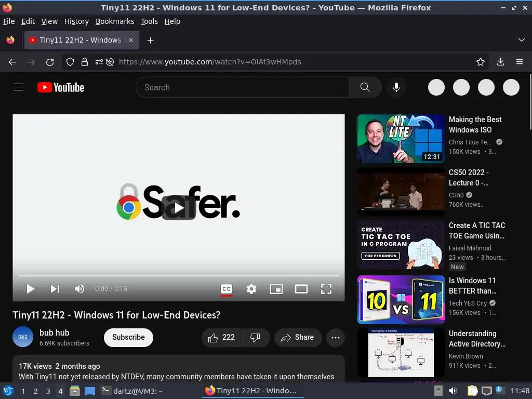Screen dimensions: 532x399
Task: Switch to workspace 1 in taskbar
Action: coord(23,391)
